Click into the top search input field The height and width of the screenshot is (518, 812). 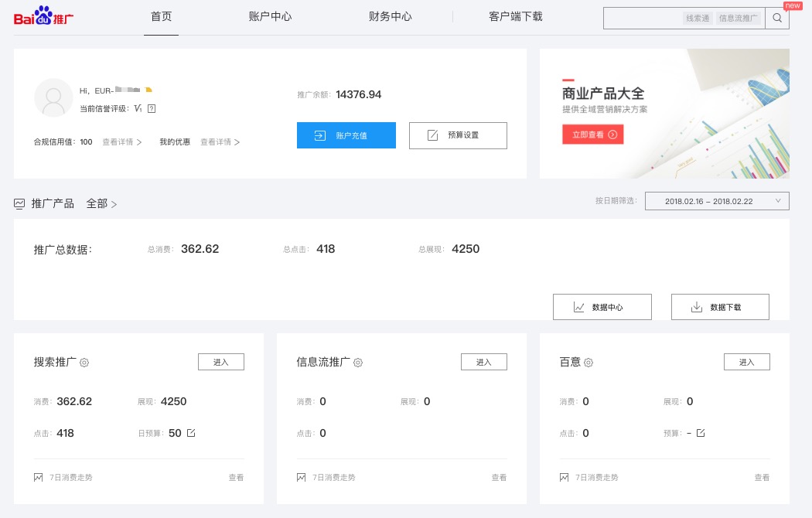point(642,18)
